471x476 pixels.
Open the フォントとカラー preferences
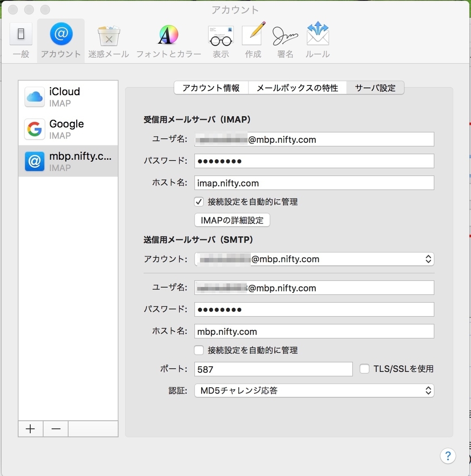point(169,41)
